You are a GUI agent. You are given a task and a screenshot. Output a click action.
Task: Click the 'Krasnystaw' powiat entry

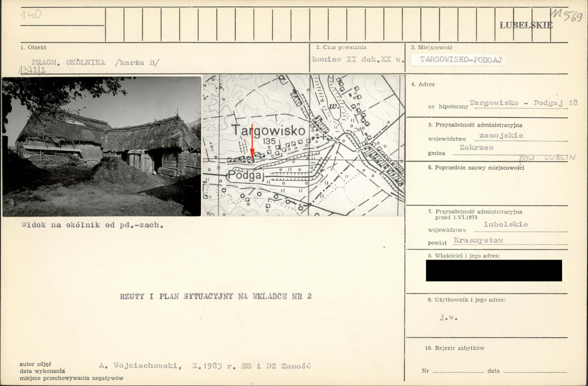(478, 240)
